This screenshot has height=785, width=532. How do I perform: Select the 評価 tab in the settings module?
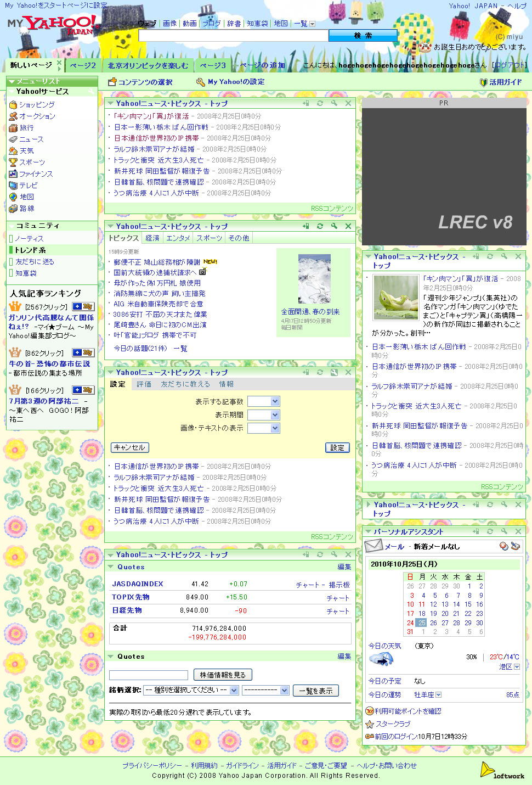pyautogui.click(x=144, y=384)
